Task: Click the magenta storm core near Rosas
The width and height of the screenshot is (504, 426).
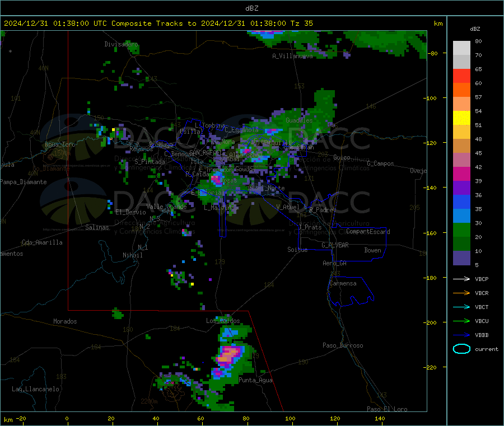Action: pos(217,179)
